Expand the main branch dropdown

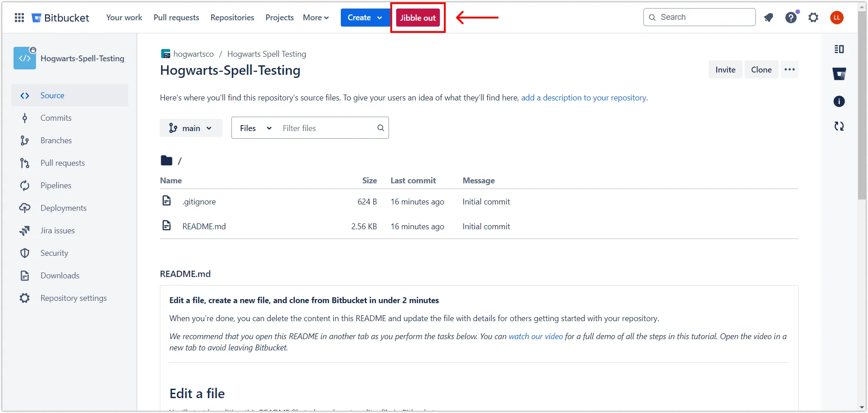tap(191, 128)
